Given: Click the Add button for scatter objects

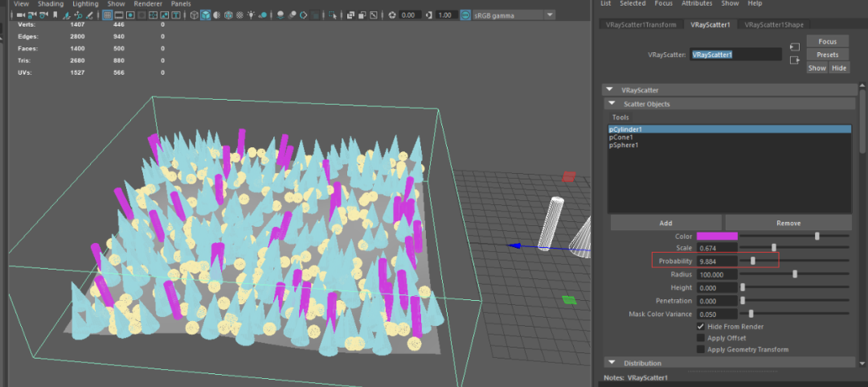Looking at the screenshot, I should coord(665,223).
